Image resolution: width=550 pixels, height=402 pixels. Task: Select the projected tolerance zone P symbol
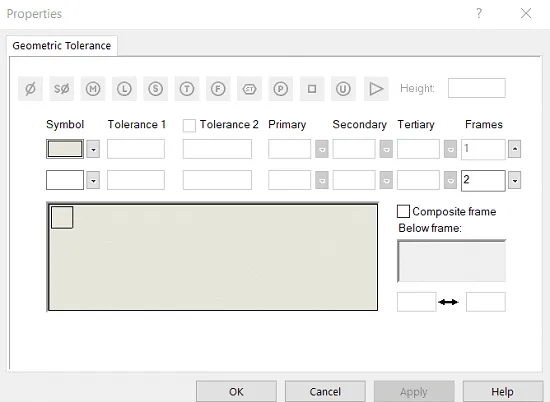[x=281, y=89]
